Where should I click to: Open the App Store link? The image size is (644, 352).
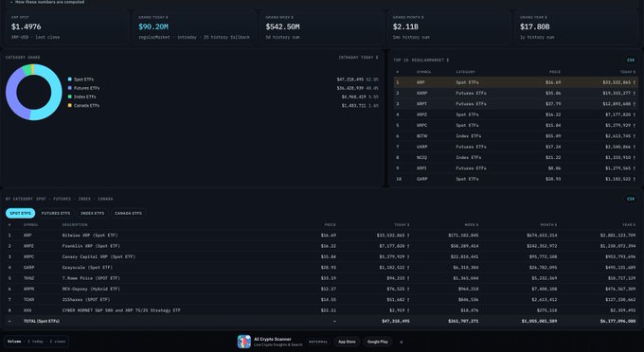(347, 342)
